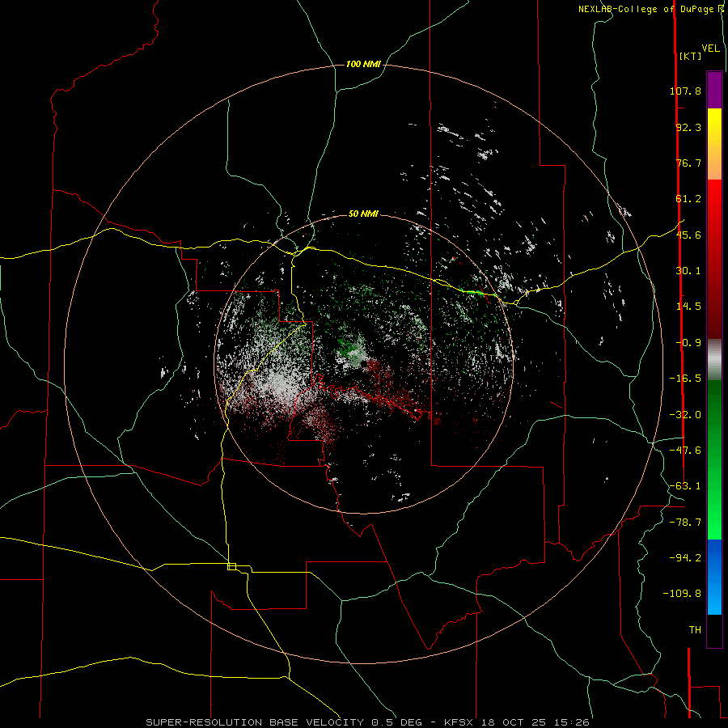
Task: Click the NEXLAB-College of DuPage label
Action: click(645, 9)
